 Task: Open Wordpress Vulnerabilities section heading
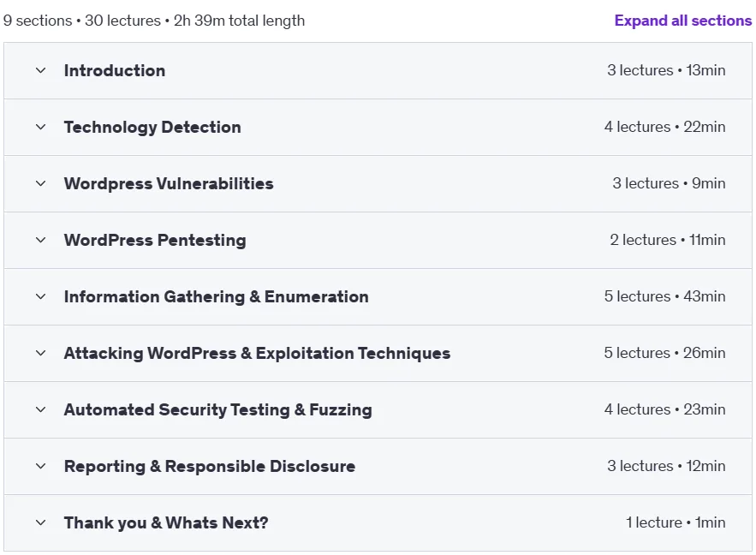point(169,183)
